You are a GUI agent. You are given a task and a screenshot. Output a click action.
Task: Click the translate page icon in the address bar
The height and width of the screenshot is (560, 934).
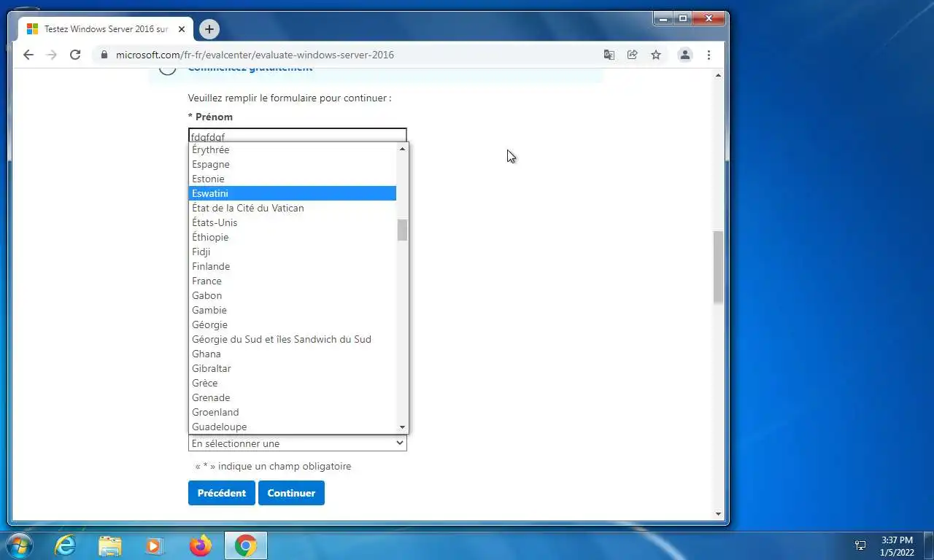point(609,55)
